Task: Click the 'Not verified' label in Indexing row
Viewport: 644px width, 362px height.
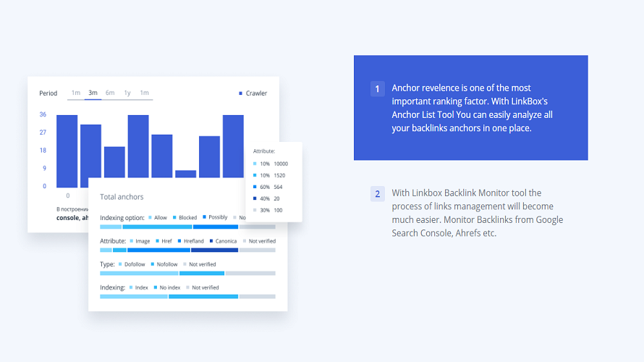Action: pos(206,287)
